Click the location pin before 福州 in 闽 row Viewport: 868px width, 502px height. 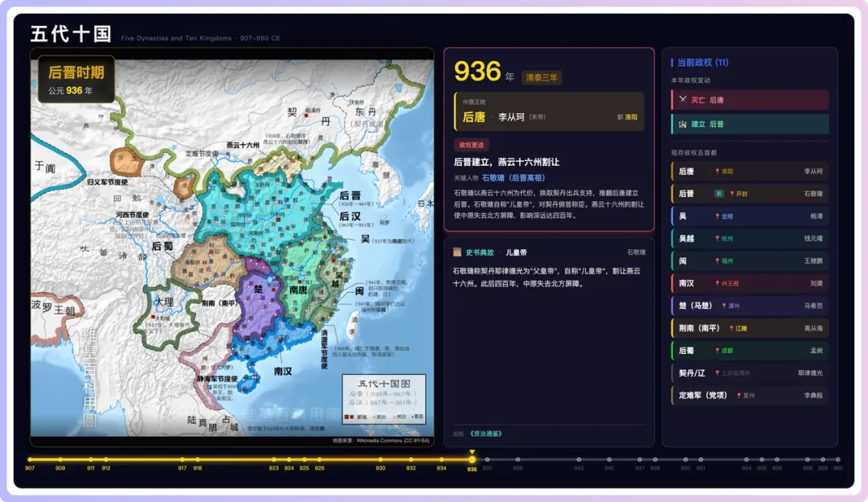click(718, 261)
